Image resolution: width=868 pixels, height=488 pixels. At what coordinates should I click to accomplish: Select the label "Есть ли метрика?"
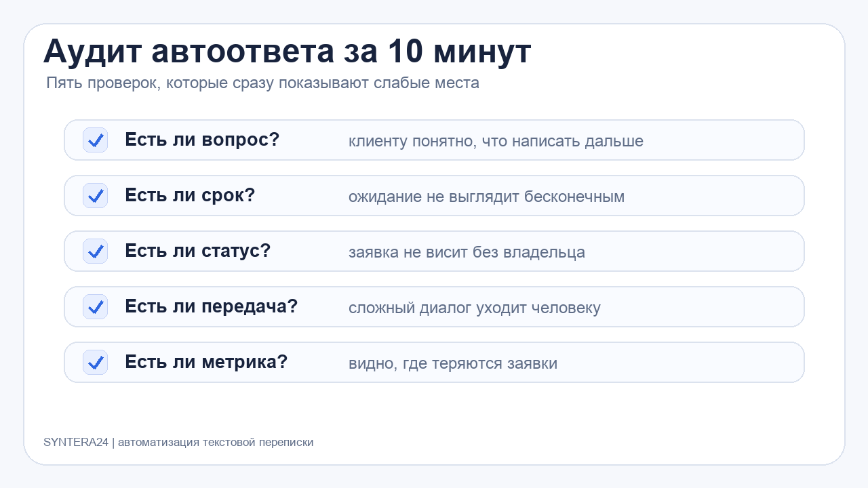[x=206, y=362]
